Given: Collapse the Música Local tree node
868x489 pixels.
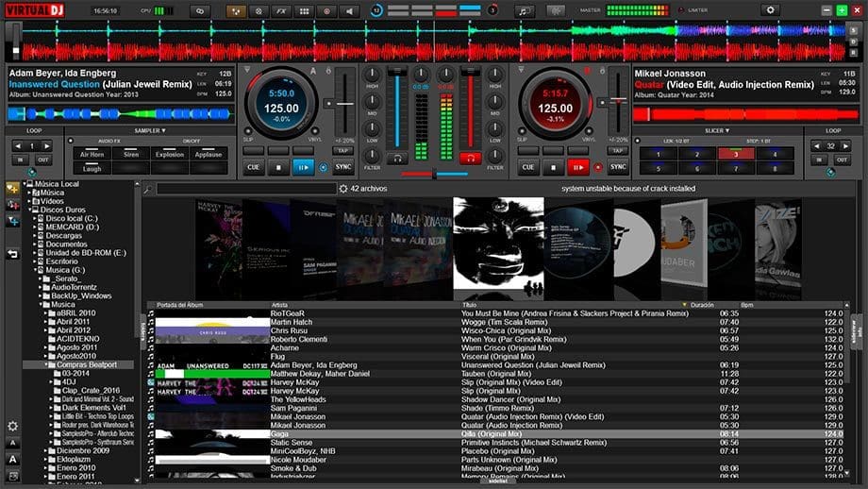Looking at the screenshot, I should (x=25, y=184).
